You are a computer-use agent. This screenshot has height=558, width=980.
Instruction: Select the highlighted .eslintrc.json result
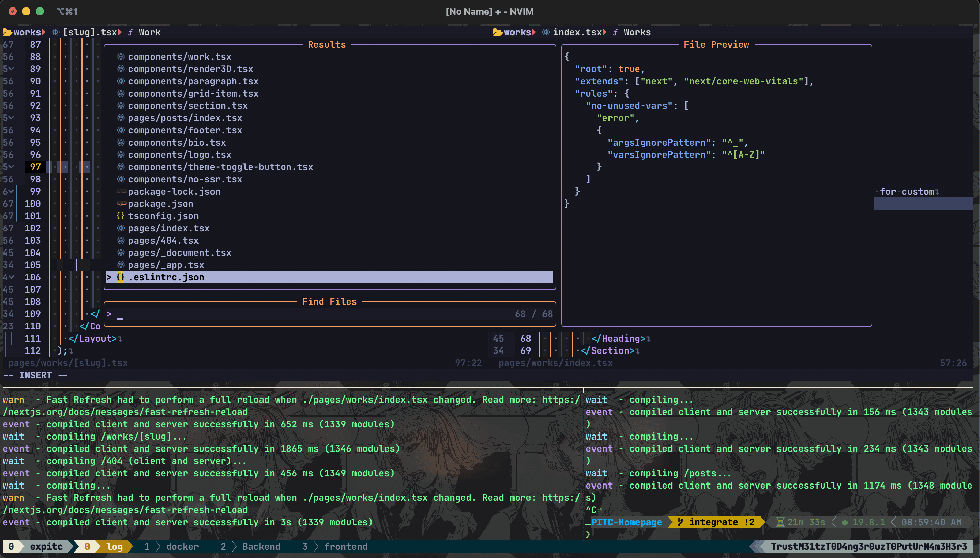point(330,277)
